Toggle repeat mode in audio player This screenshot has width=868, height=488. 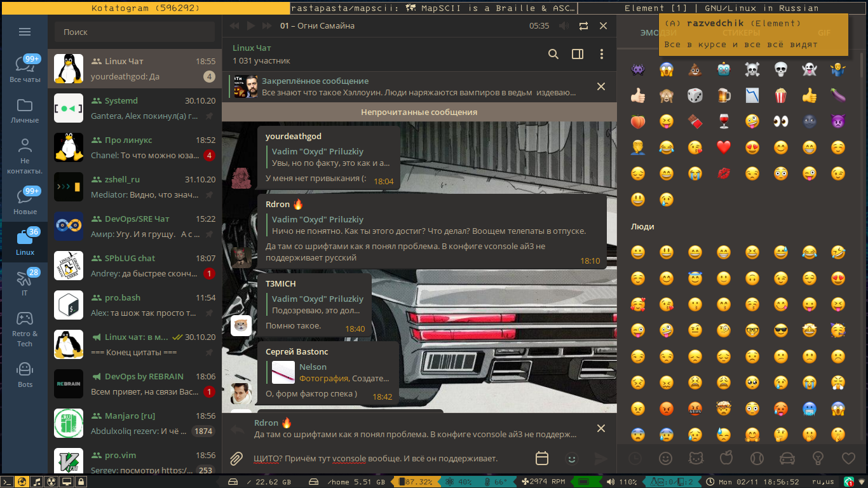(583, 26)
